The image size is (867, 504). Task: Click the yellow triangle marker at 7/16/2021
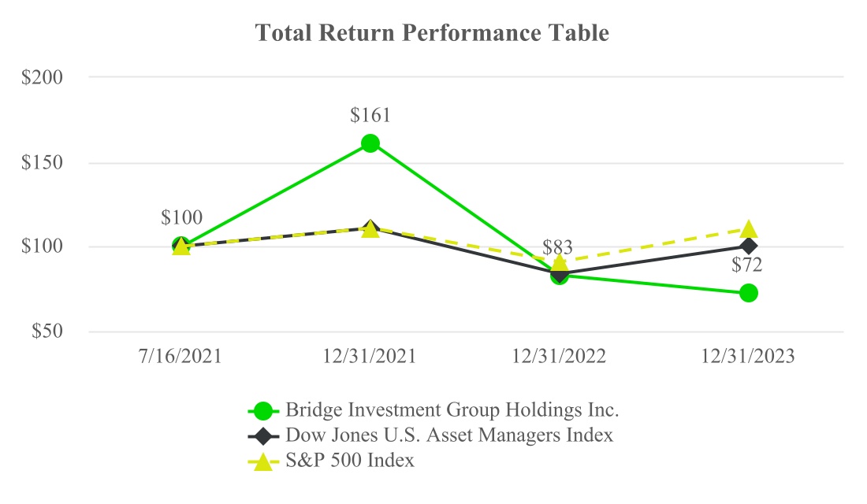coord(180,246)
